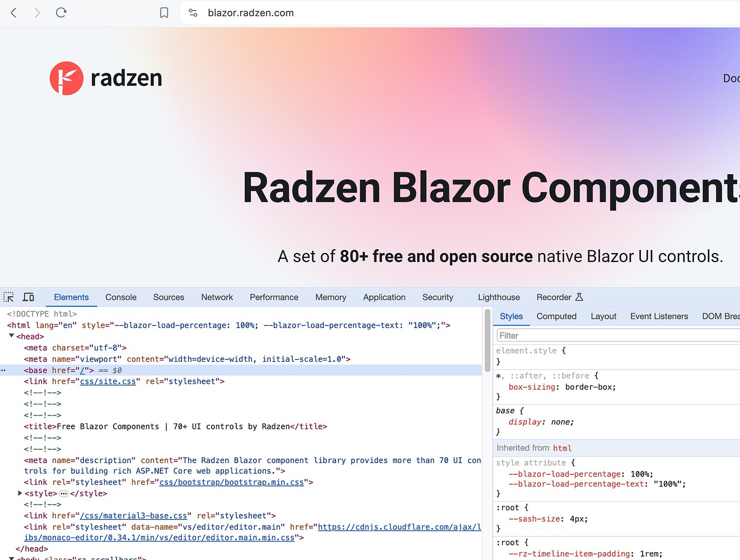Image resolution: width=740 pixels, height=560 pixels.
Task: Expand the style element
Action: [x=20, y=493]
